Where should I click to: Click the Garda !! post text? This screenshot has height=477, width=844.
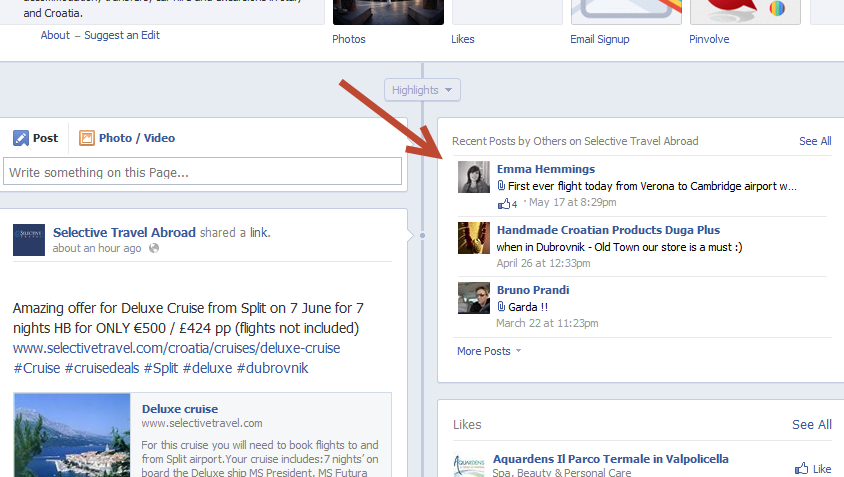(528, 307)
